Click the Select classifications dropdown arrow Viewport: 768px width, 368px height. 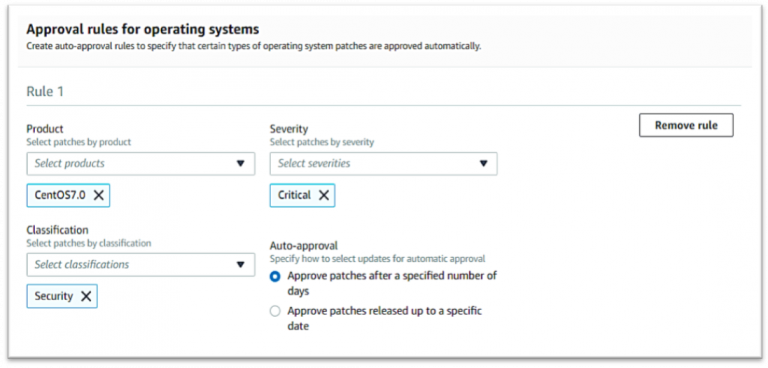[240, 265]
